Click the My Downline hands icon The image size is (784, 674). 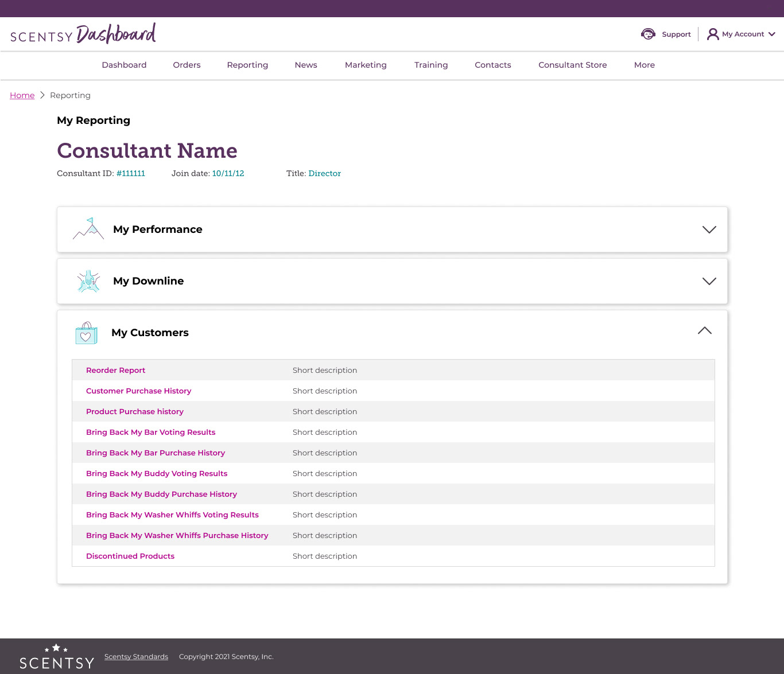tap(88, 281)
